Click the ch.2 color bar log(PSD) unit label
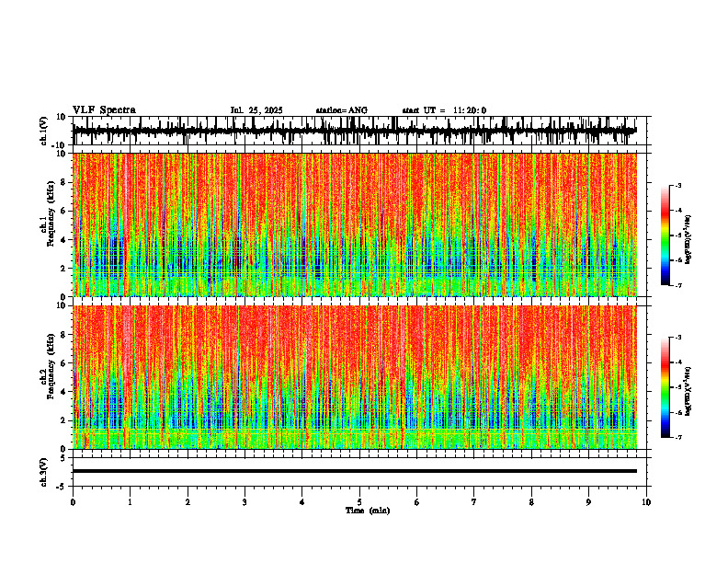The image size is (728, 563). (x=688, y=391)
